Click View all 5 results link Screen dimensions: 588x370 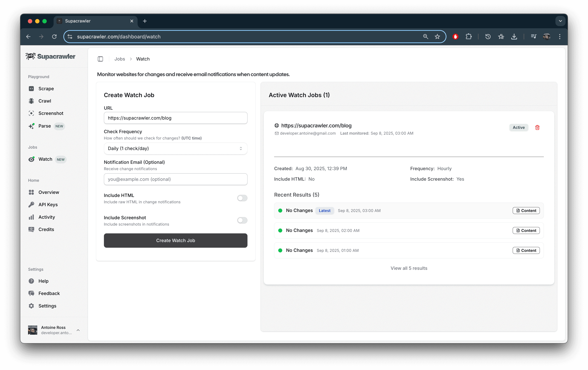pyautogui.click(x=409, y=268)
